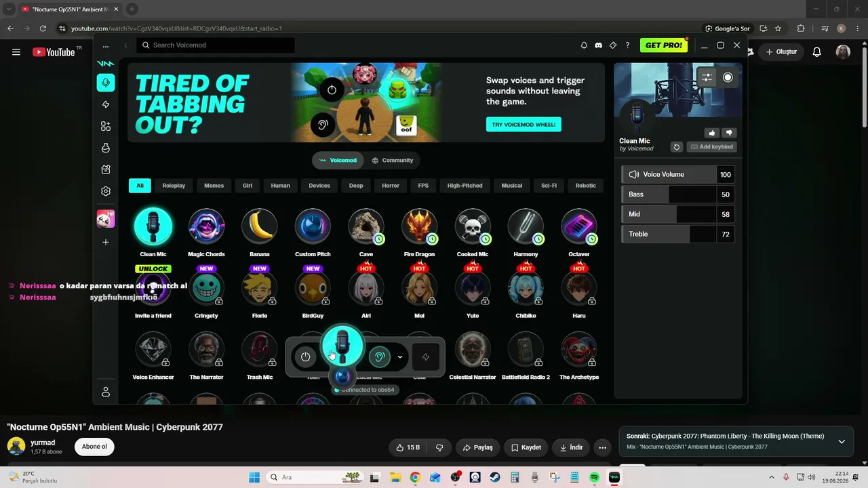Filter voices by Sci-Fi category
This screenshot has width=868, height=488.
tap(549, 186)
